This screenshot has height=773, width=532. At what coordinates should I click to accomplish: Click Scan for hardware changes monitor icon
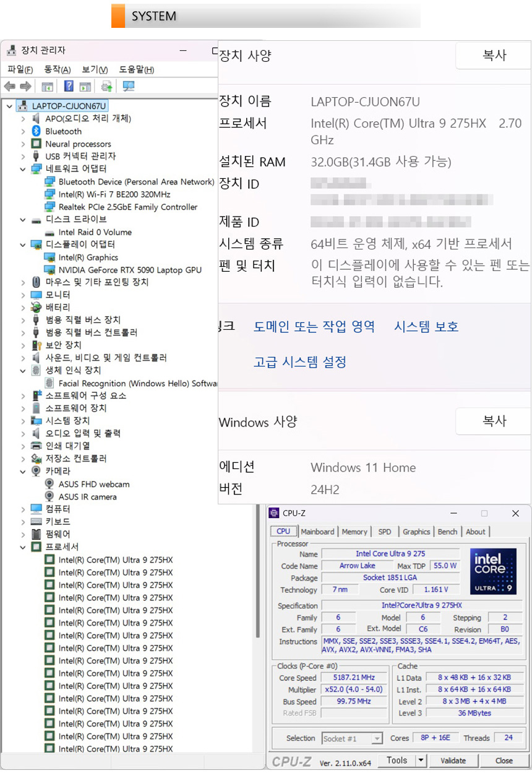[x=129, y=86]
